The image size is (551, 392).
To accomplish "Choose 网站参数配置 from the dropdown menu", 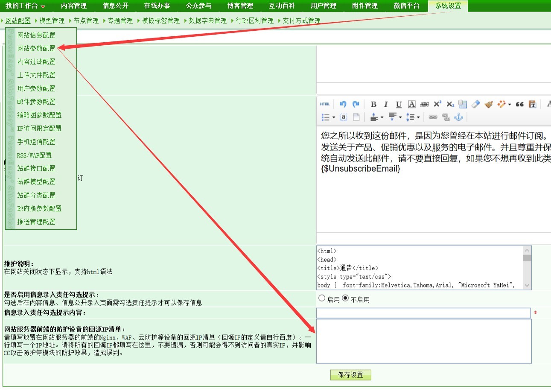I will pos(36,49).
